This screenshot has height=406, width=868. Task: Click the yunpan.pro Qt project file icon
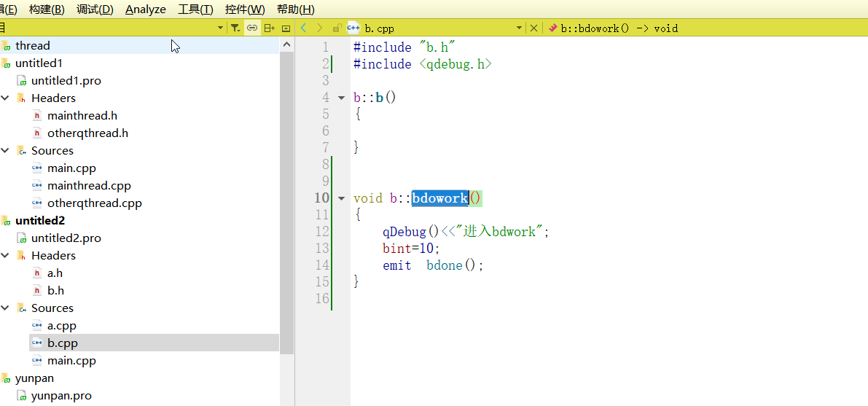click(x=22, y=396)
